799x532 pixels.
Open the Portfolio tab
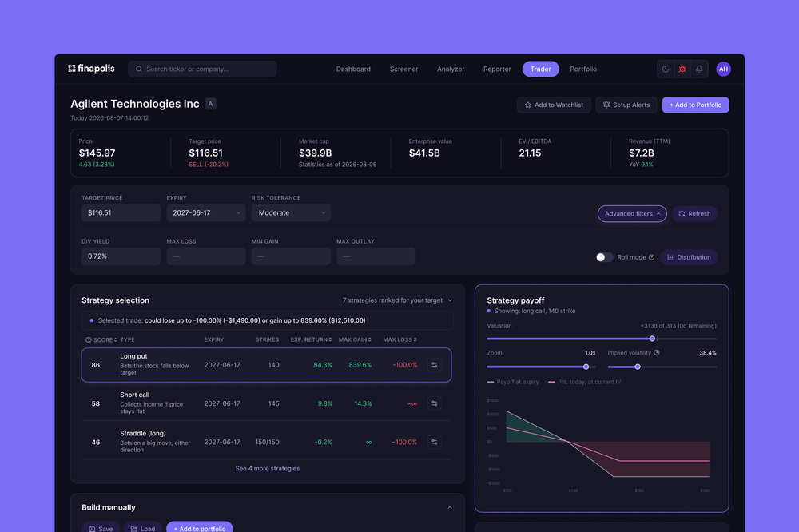583,69
